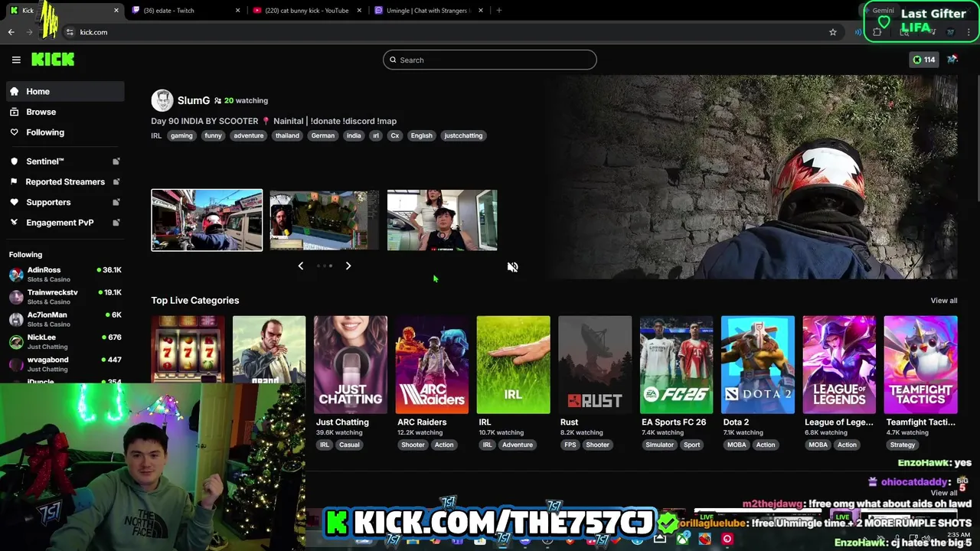Select the india tag
Image resolution: width=980 pixels, height=551 pixels.
(x=354, y=135)
